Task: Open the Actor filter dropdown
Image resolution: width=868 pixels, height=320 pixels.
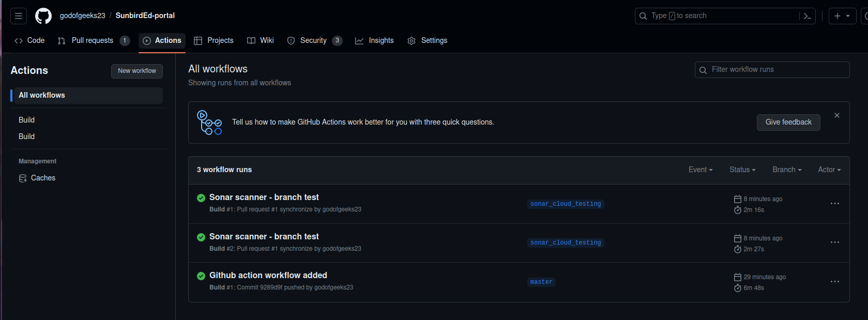Action: coord(829,170)
